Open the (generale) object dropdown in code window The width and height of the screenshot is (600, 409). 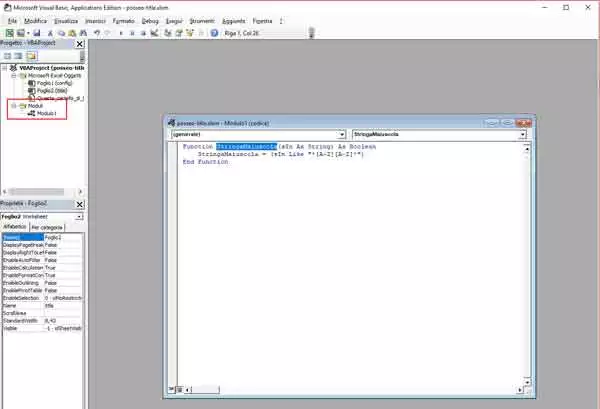click(341, 135)
